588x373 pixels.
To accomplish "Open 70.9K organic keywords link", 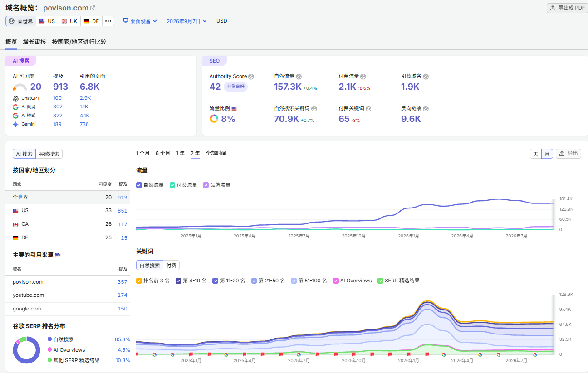I will click(x=287, y=119).
